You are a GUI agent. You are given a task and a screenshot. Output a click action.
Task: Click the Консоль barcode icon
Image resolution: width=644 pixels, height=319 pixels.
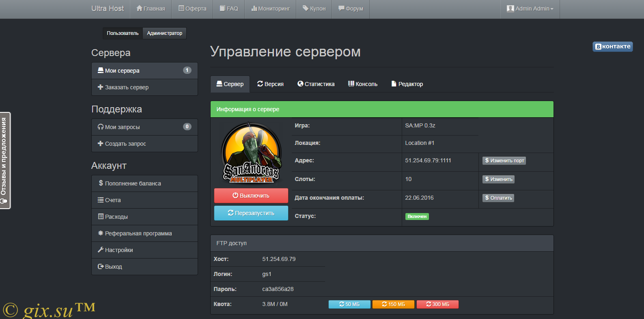[x=351, y=84]
